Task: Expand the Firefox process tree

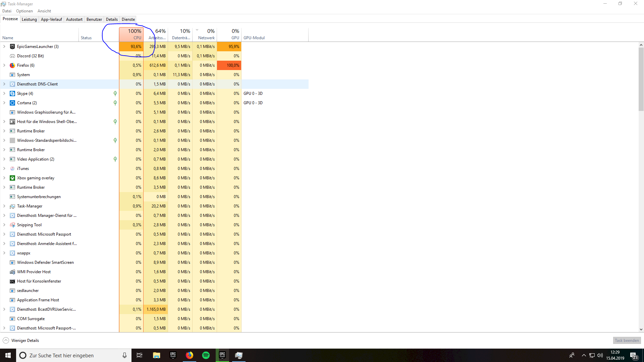Action: (4, 65)
